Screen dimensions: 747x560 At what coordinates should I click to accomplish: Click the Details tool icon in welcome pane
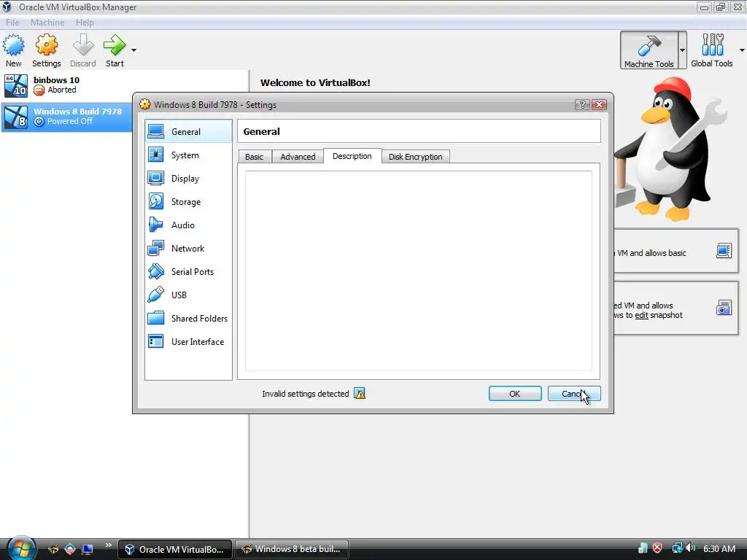[x=724, y=251]
